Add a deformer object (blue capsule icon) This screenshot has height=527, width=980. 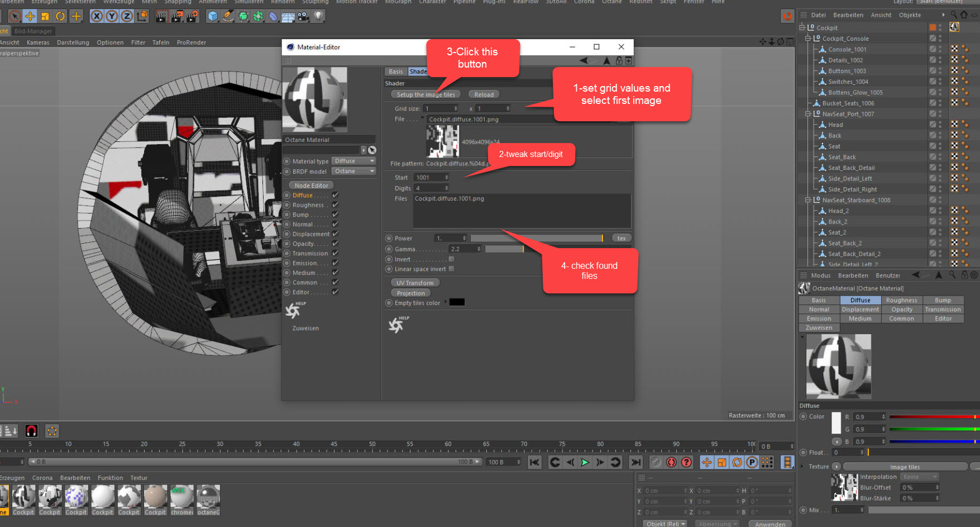click(x=273, y=16)
